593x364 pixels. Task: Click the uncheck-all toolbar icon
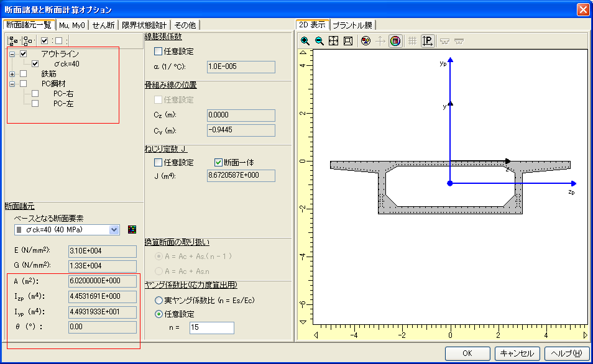click(58, 40)
